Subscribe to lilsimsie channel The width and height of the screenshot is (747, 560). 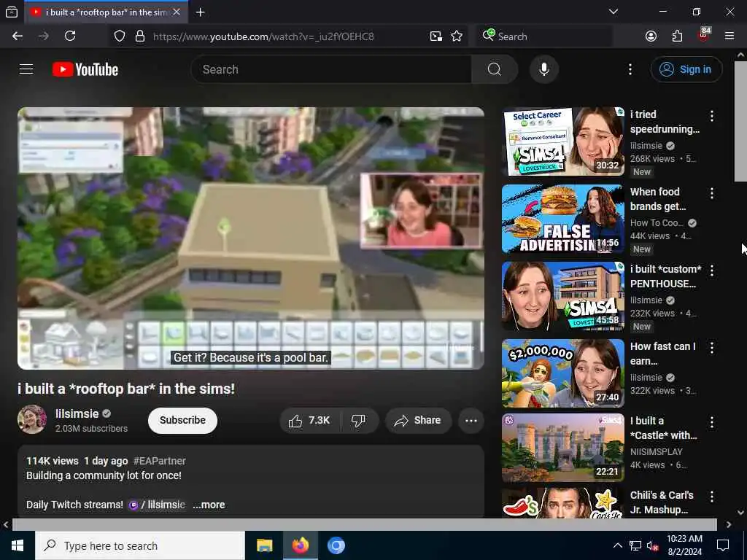coord(182,421)
